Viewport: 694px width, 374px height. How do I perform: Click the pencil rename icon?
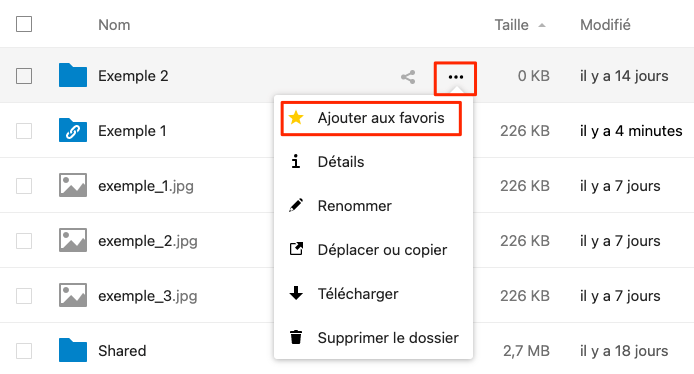[296, 205]
